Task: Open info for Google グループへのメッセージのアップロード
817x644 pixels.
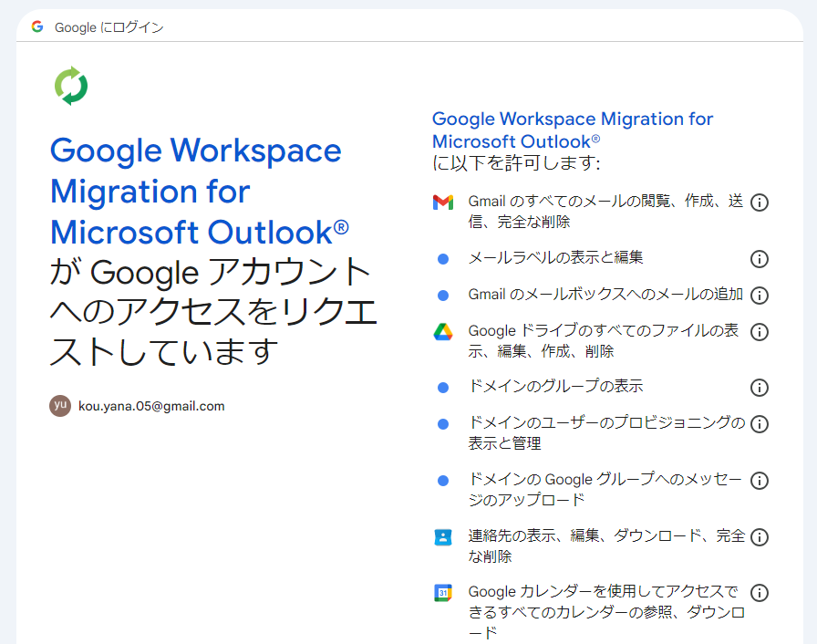Action: (760, 481)
